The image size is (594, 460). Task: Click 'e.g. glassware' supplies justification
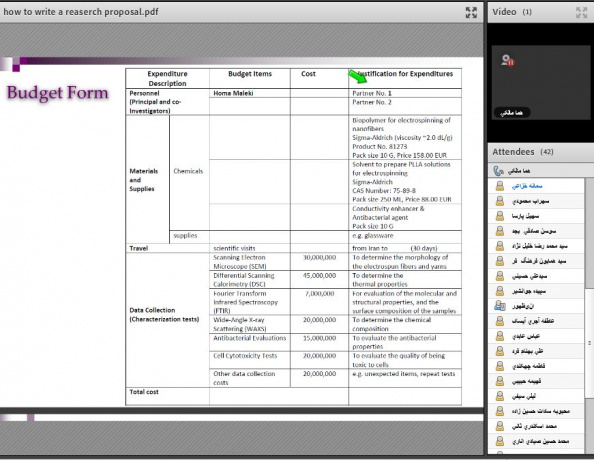pos(373,236)
